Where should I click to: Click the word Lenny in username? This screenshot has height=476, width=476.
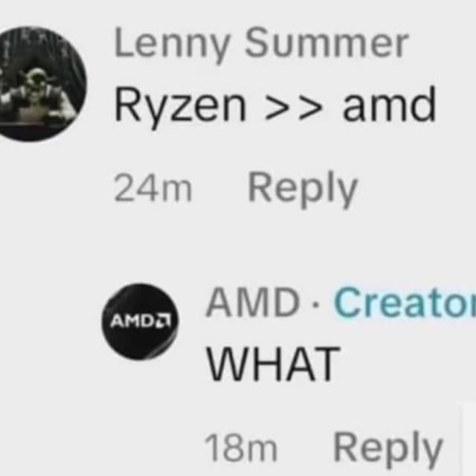(x=172, y=45)
